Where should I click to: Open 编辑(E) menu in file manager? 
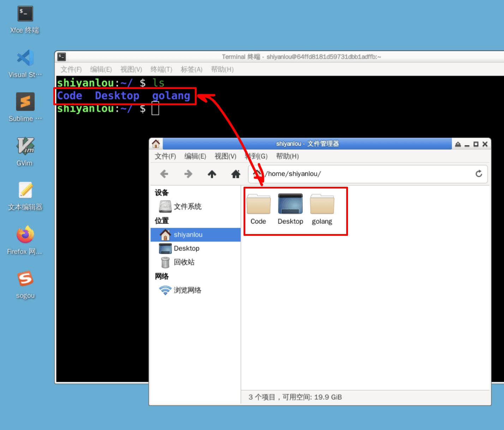(195, 156)
